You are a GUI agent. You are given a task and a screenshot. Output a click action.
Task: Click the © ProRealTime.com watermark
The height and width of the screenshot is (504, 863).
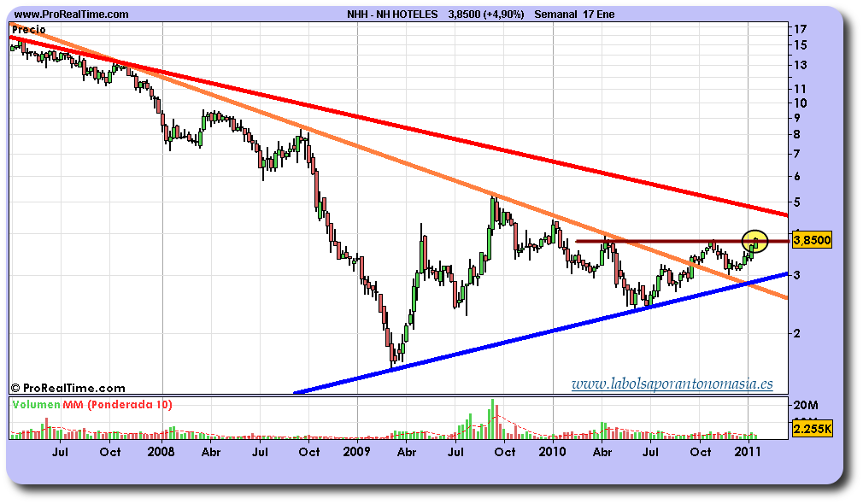pos(68,389)
